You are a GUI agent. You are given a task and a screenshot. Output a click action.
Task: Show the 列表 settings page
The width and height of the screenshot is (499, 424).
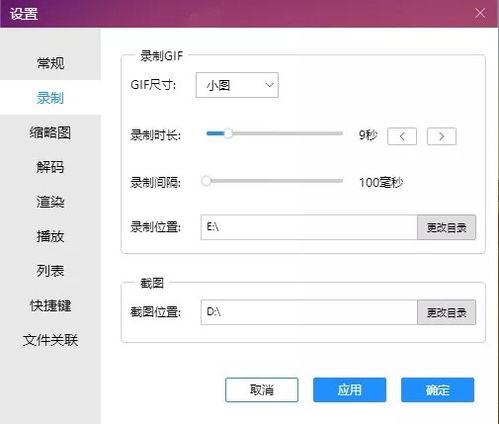[50, 271]
